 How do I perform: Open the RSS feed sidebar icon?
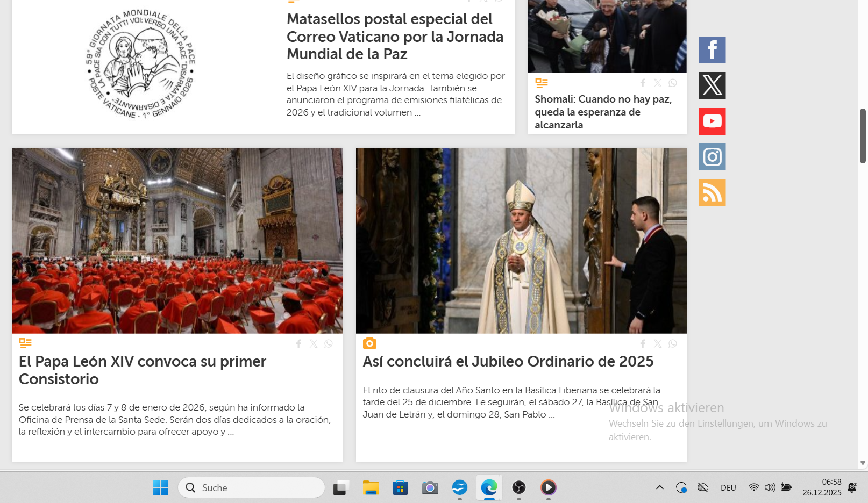click(712, 193)
